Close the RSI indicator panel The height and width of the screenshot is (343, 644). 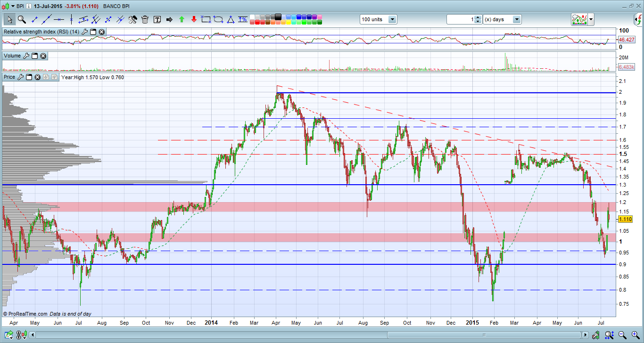pyautogui.click(x=101, y=32)
